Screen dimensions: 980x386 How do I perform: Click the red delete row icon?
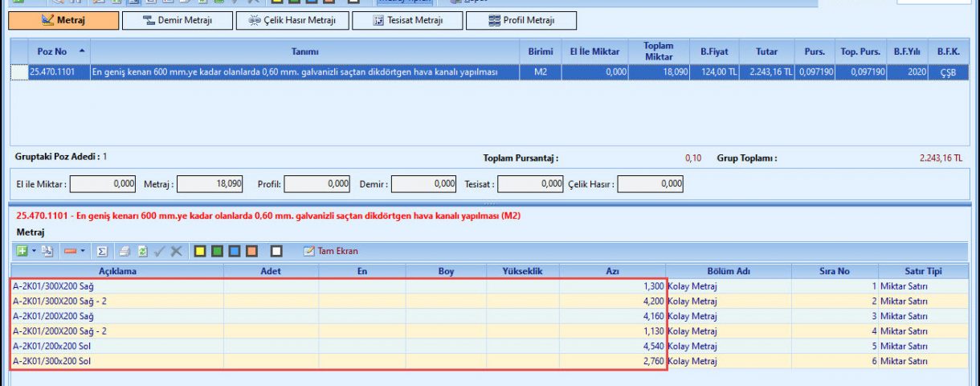point(70,251)
